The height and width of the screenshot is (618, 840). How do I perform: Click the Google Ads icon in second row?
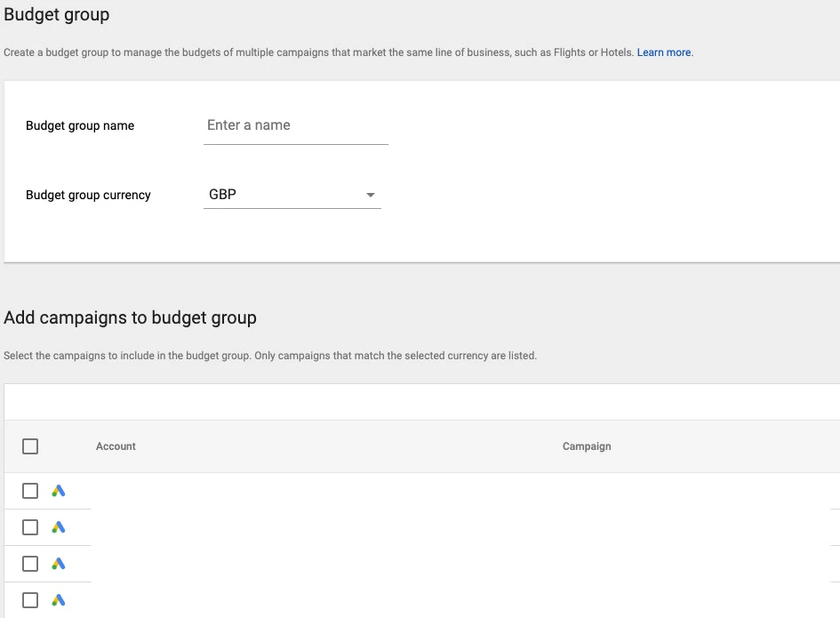(x=59, y=527)
